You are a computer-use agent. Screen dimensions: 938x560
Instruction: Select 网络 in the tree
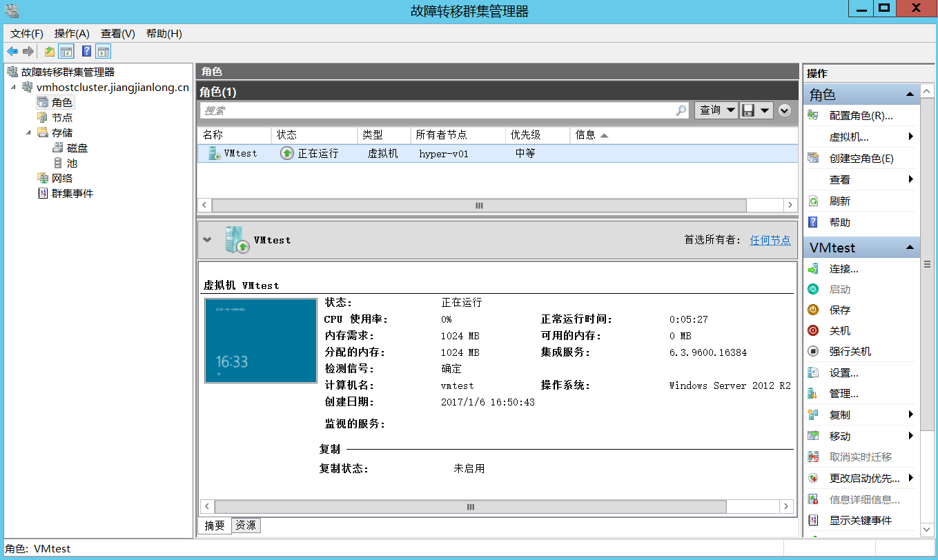coord(62,179)
